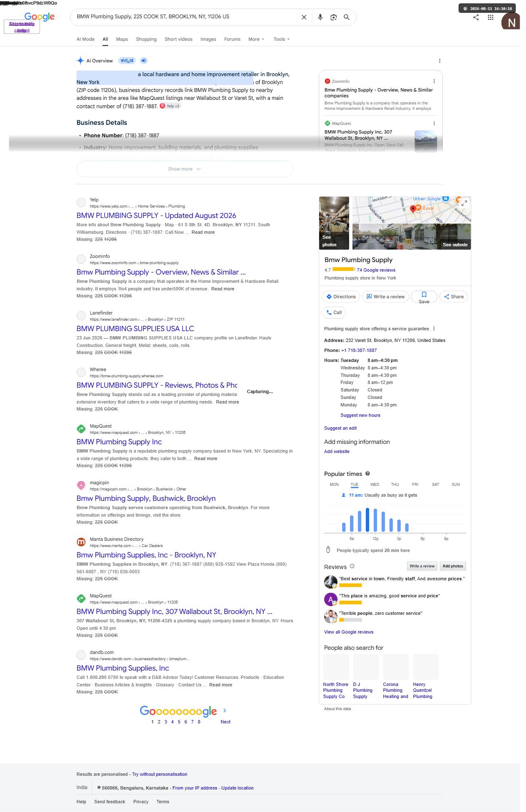The width and height of the screenshot is (526, 812).
Task: Click Add website link
Action: (337, 451)
